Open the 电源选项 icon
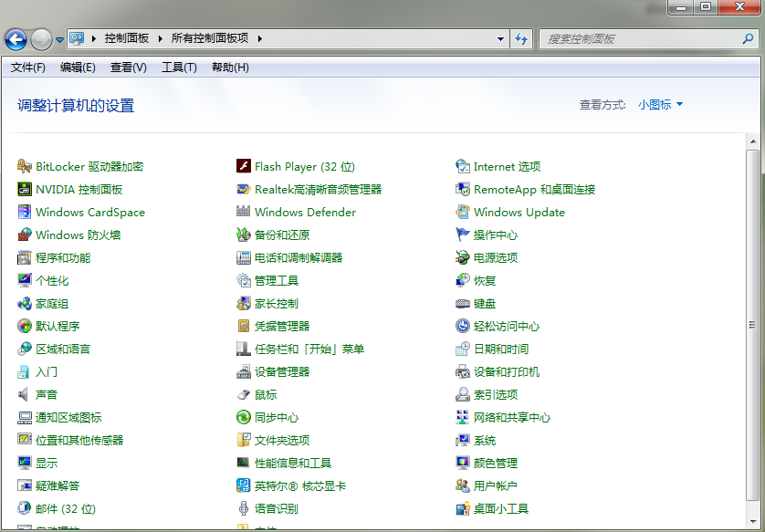The image size is (765, 532). 463,257
